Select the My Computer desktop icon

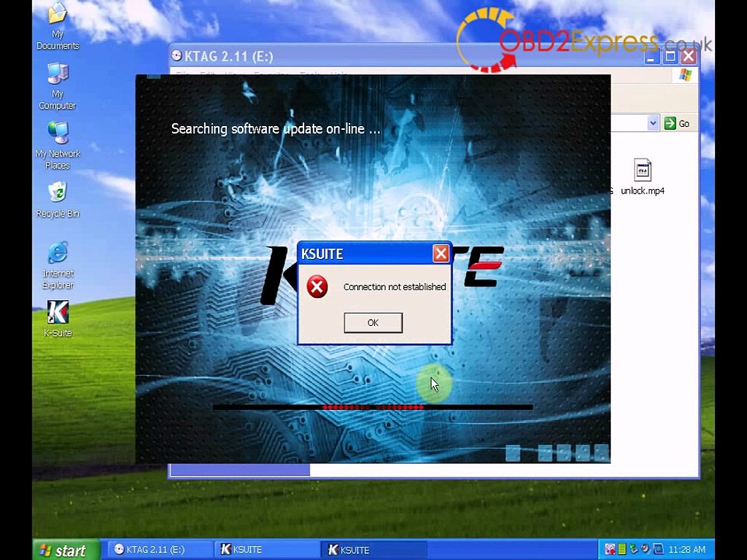pos(58,86)
